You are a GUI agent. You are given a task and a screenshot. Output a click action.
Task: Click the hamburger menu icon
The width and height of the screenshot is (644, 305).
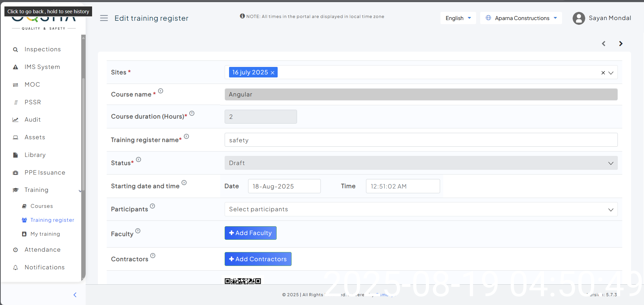tap(104, 18)
